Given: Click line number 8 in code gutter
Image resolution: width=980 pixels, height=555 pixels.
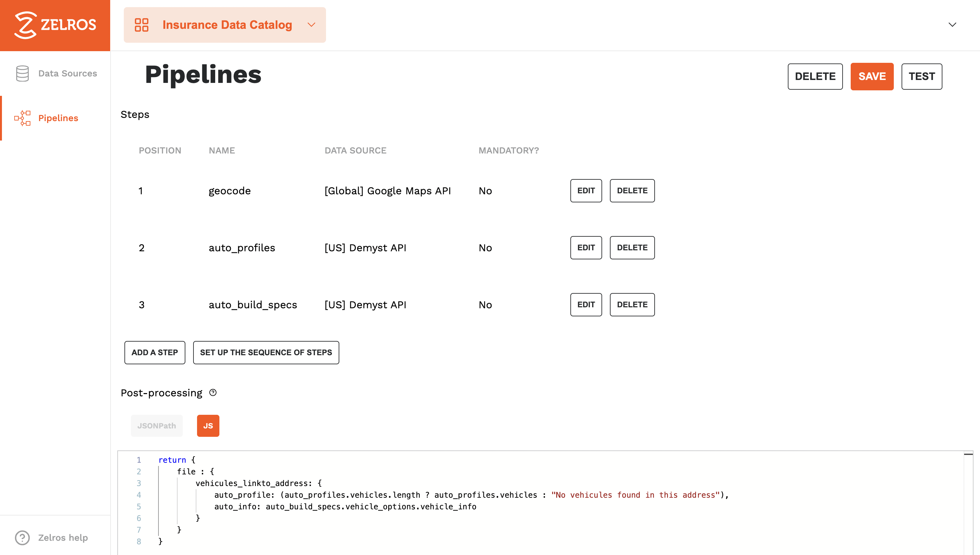Looking at the screenshot, I should (x=139, y=542).
